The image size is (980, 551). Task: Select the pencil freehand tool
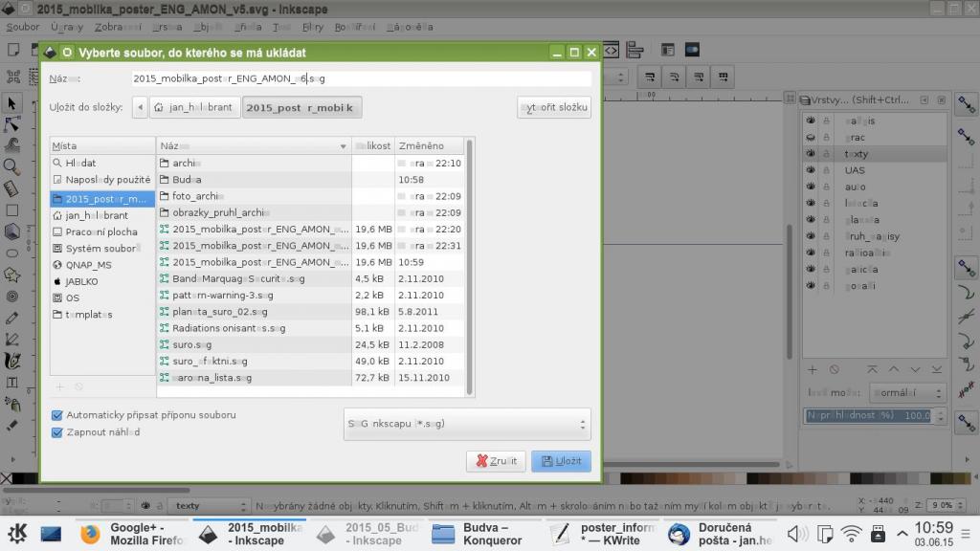click(x=11, y=318)
